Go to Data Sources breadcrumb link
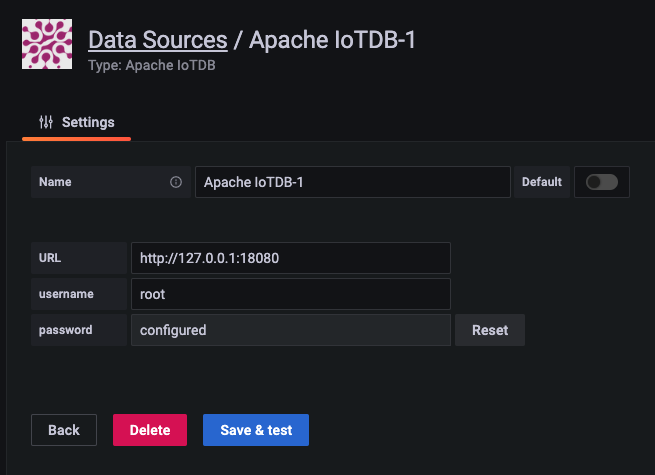655x475 pixels. tap(158, 40)
